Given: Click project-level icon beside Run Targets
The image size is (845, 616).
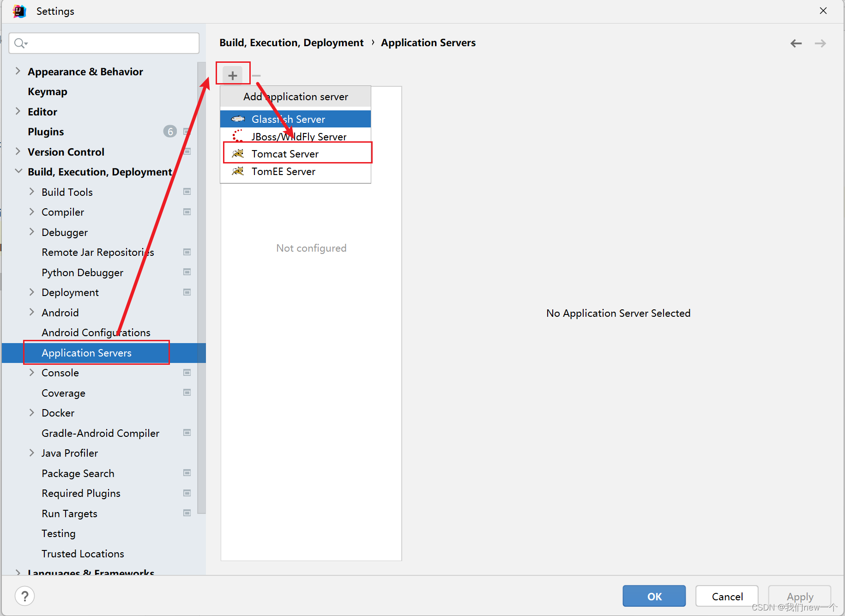Looking at the screenshot, I should click(x=187, y=513).
